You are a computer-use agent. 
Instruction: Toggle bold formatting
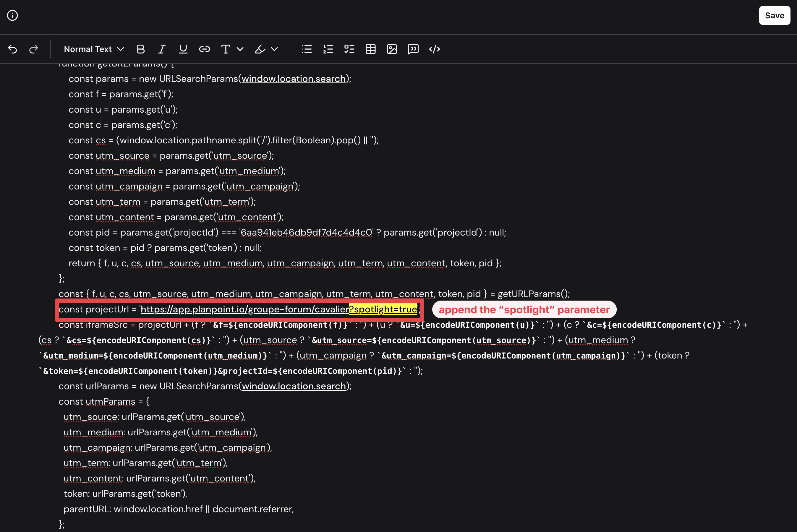140,49
